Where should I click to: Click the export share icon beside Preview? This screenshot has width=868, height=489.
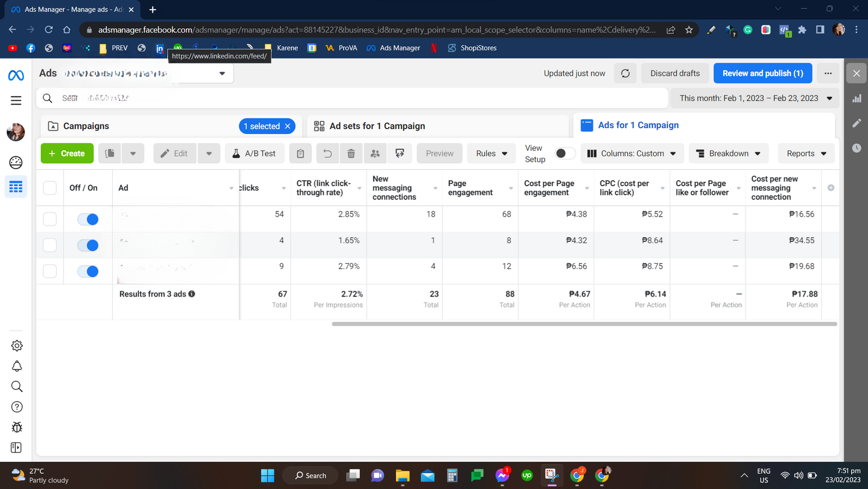click(x=400, y=154)
